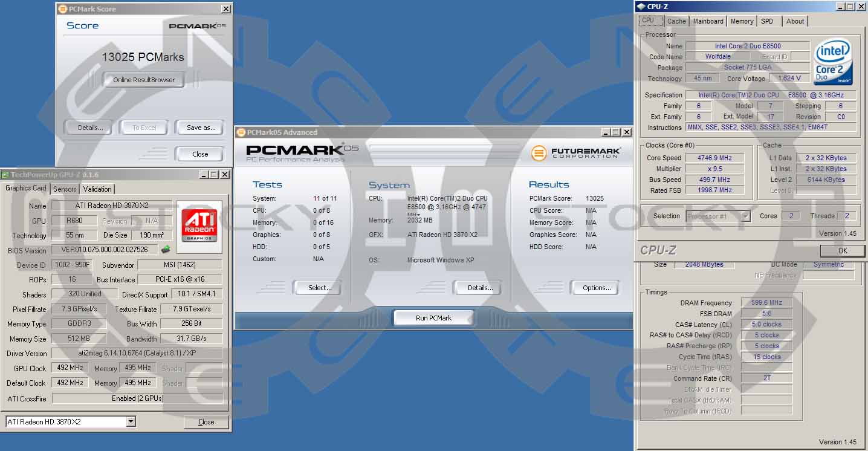Minimize the PCMark05 Advanced window
The height and width of the screenshot is (451, 868).
pos(606,132)
